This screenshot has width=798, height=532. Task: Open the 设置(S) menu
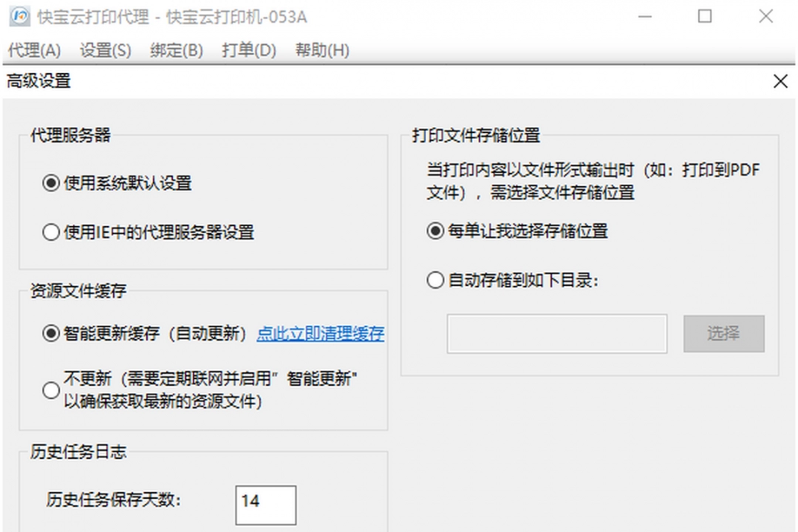(x=104, y=51)
